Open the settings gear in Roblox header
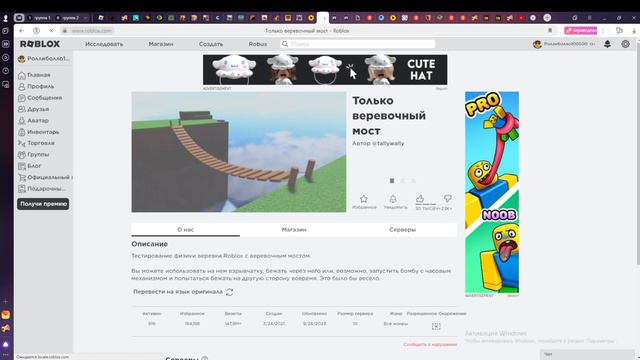This screenshot has width=640, height=360. click(625, 44)
